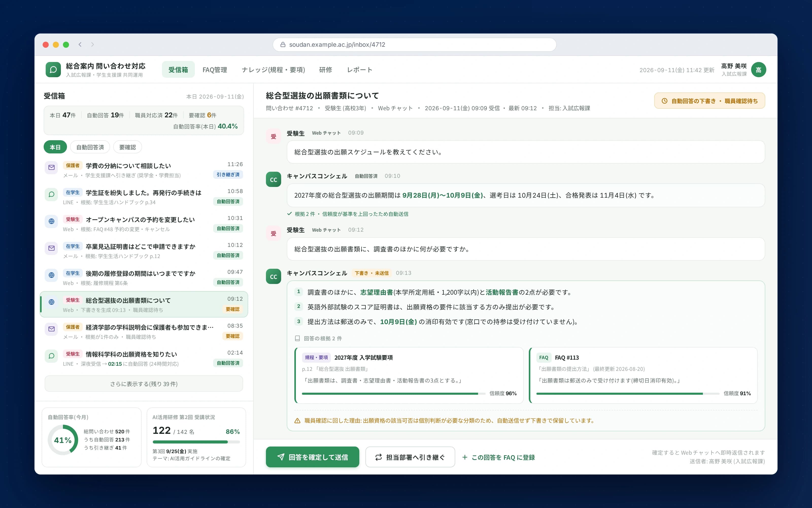Click the 下書き・未送信 tag
Screen dimensions: 812x508
(371, 273)
